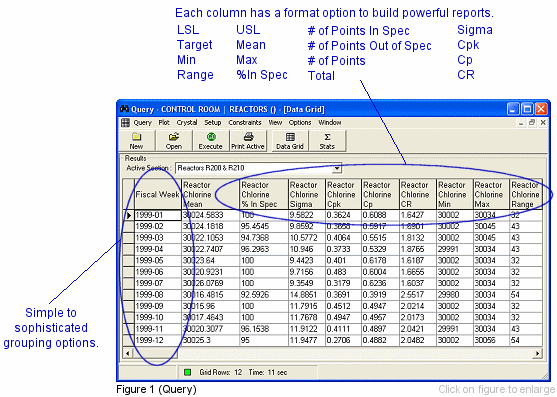Click the Active Section field showing Reactors R200 & R210
557x397 pixels.
258,168
